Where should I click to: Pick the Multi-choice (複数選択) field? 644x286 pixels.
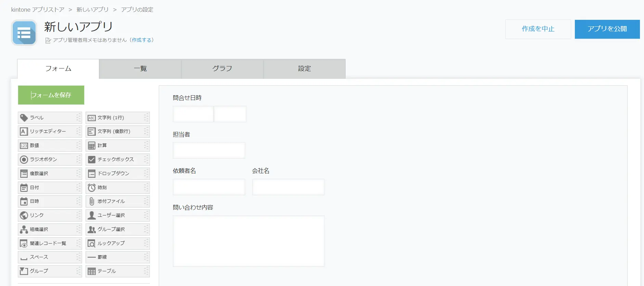(50, 174)
